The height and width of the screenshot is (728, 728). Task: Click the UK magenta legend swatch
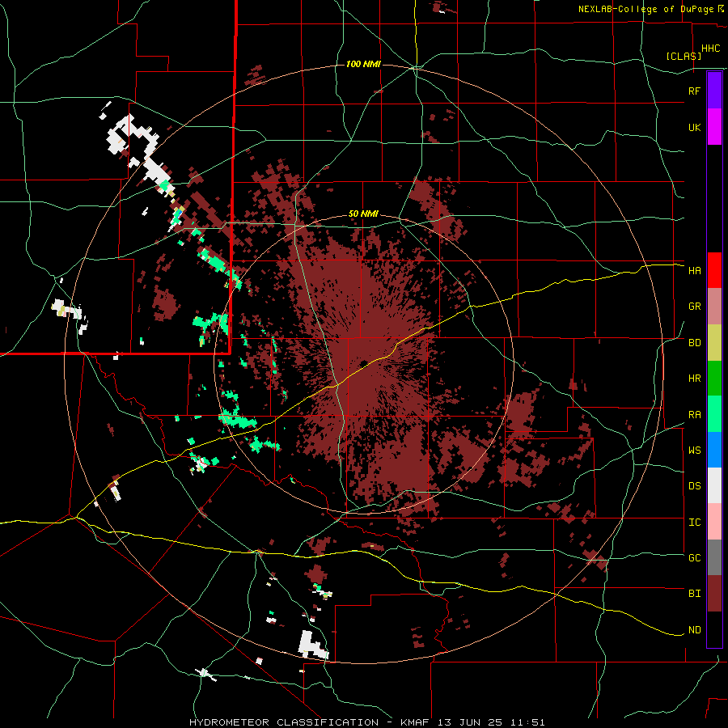pyautogui.click(x=714, y=127)
